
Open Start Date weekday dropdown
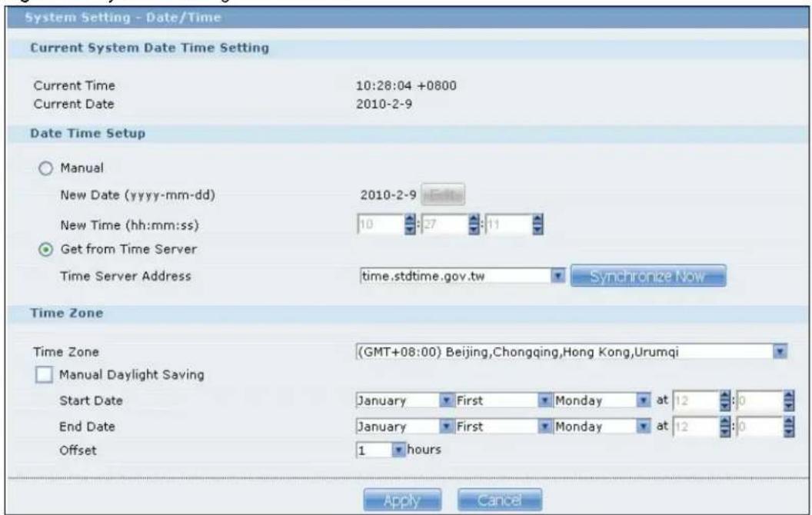(643, 400)
